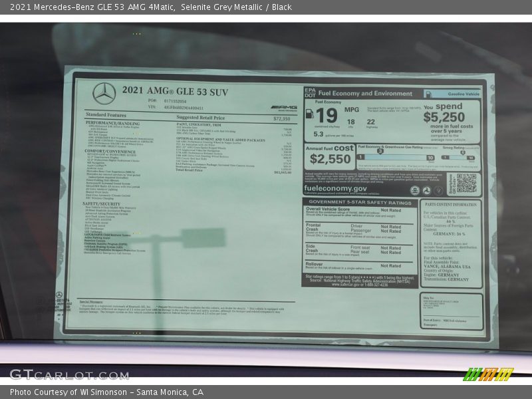
Task: Click the 'COMFORT/CONVENIENCE' section heading
Action: (110, 152)
